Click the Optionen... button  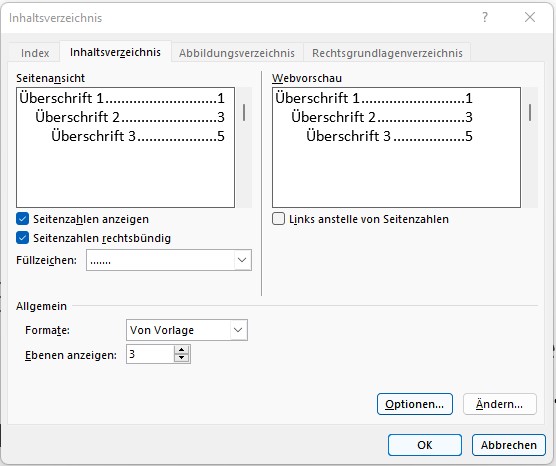(415, 404)
